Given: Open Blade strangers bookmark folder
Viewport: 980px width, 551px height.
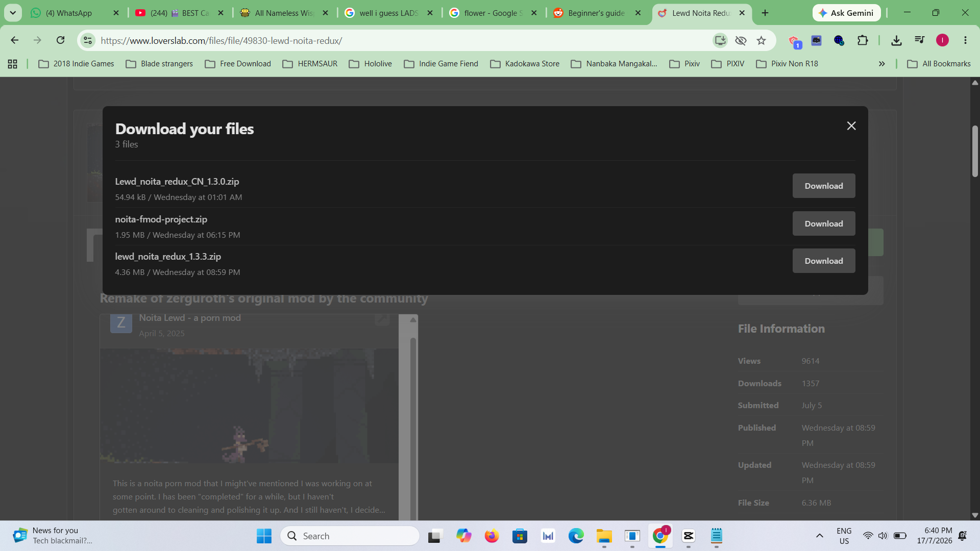Looking at the screenshot, I should [160, 64].
